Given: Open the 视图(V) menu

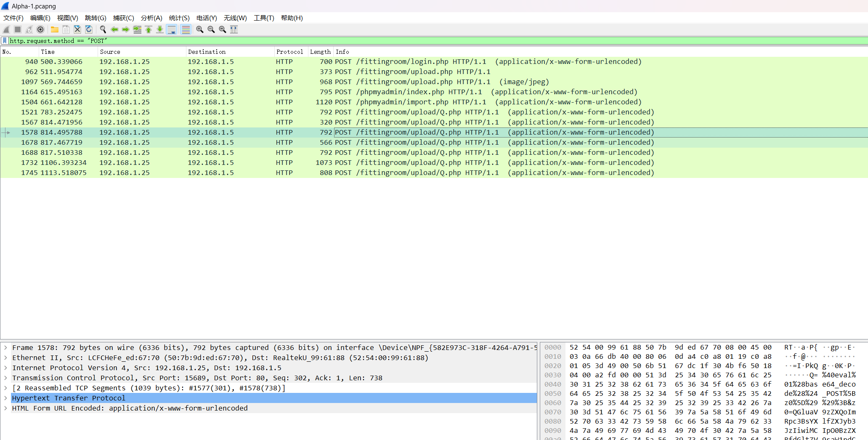Looking at the screenshot, I should tap(68, 18).
